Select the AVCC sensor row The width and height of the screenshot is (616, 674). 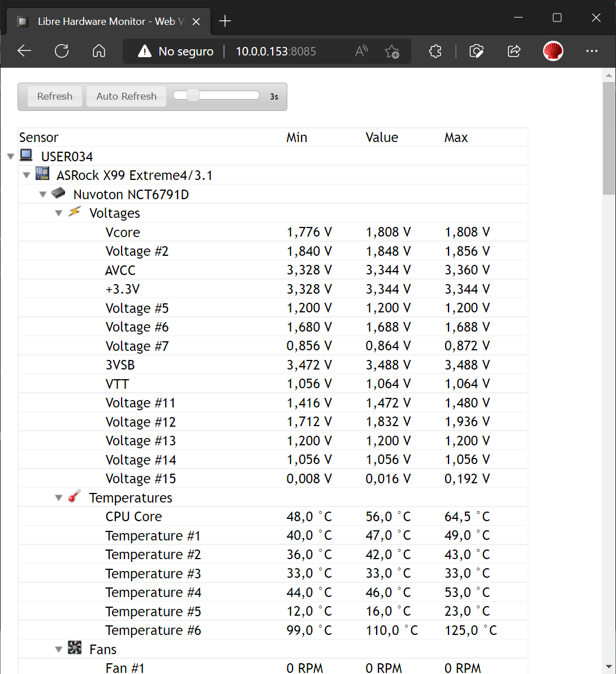pyautogui.click(x=273, y=270)
